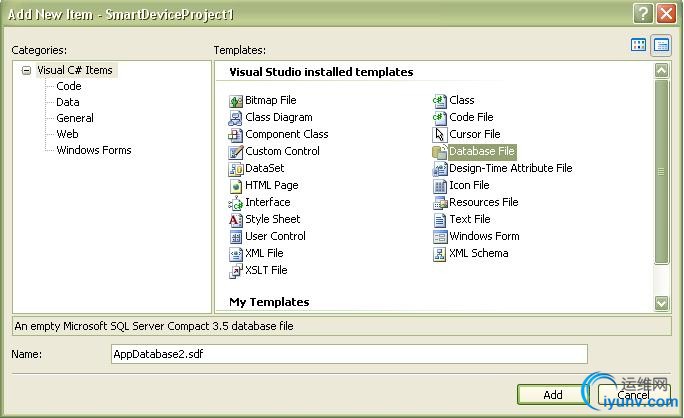Screen dimensions: 684x418
Task: Click the templates scrollbar down arrow
Action: (x=661, y=303)
